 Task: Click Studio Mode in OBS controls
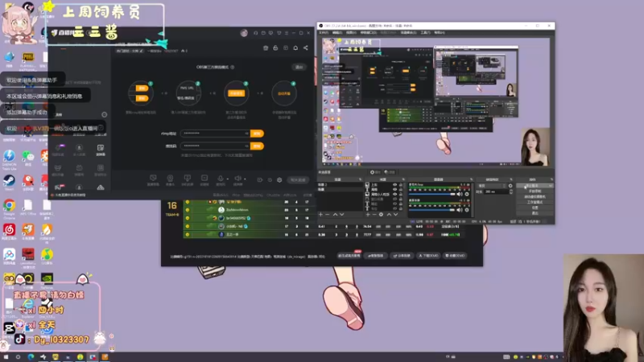[535, 202]
